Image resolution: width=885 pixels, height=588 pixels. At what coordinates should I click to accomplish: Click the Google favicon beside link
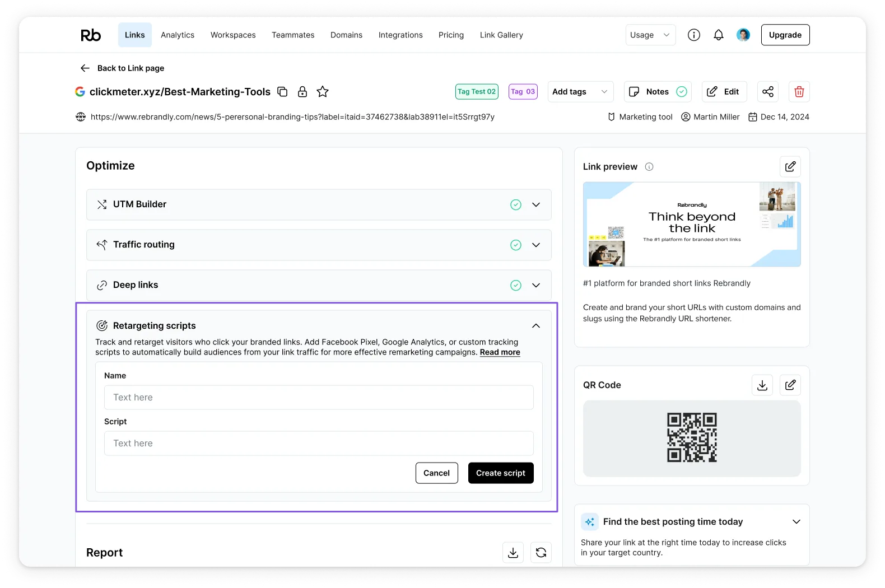[x=80, y=92]
